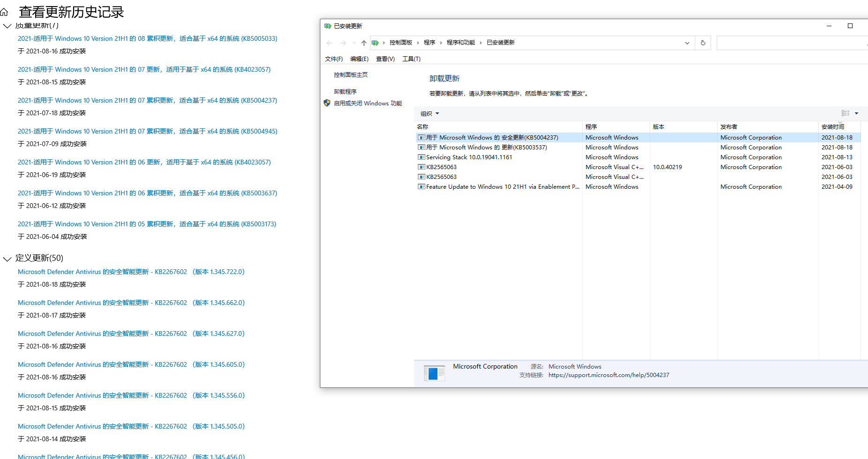Click 程序 in the address breadcrumb

[430, 43]
